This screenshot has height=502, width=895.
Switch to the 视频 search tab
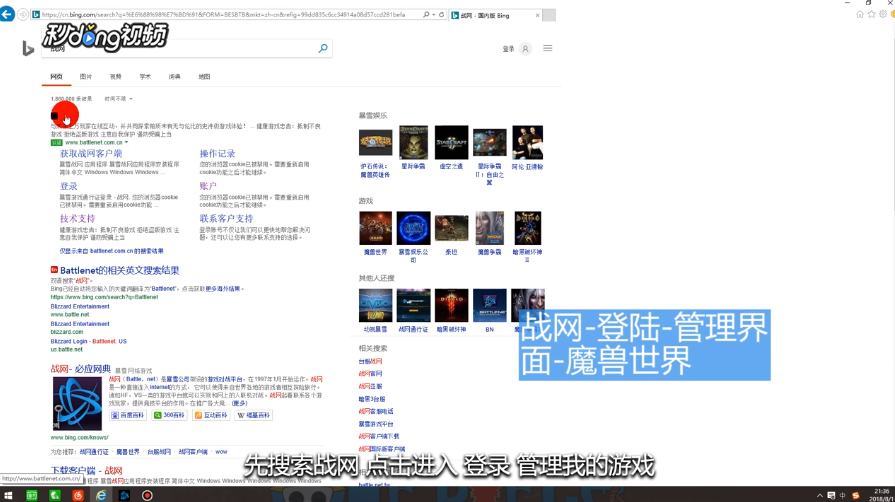click(x=115, y=77)
